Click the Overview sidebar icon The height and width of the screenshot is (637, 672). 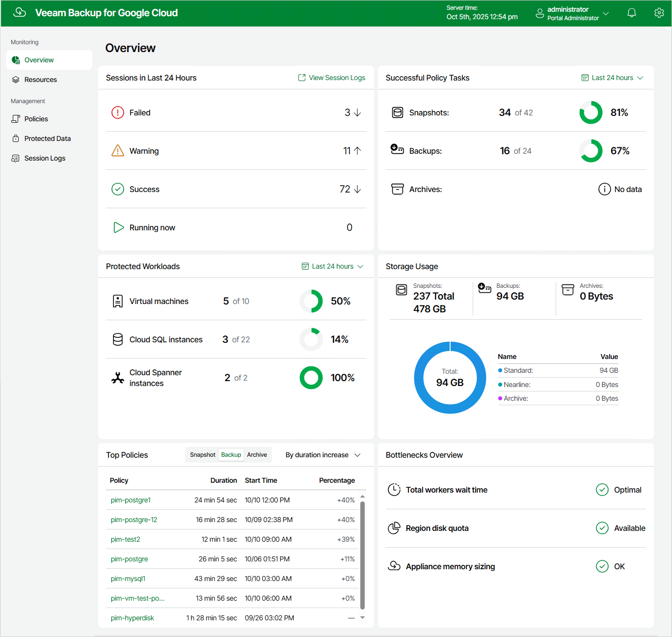[x=16, y=60]
